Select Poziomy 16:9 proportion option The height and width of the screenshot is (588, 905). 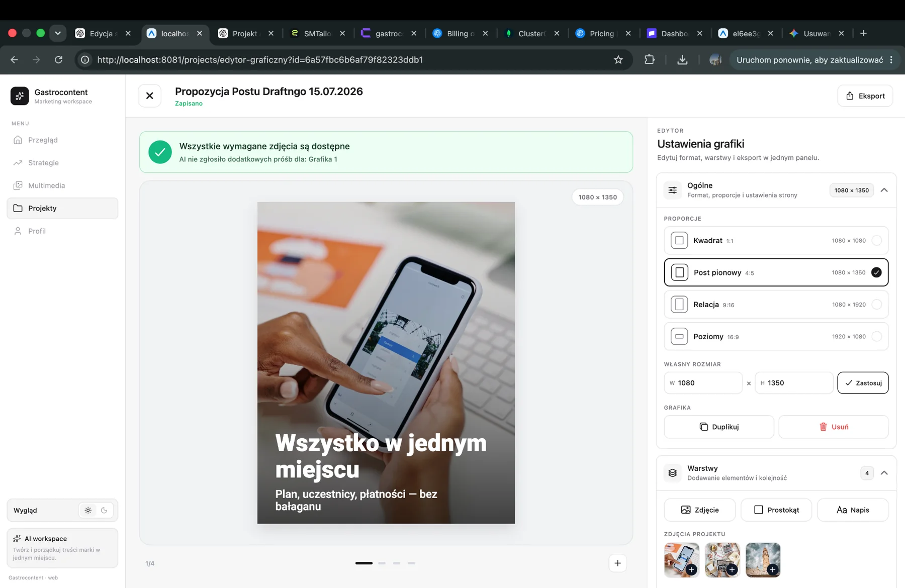(x=776, y=336)
